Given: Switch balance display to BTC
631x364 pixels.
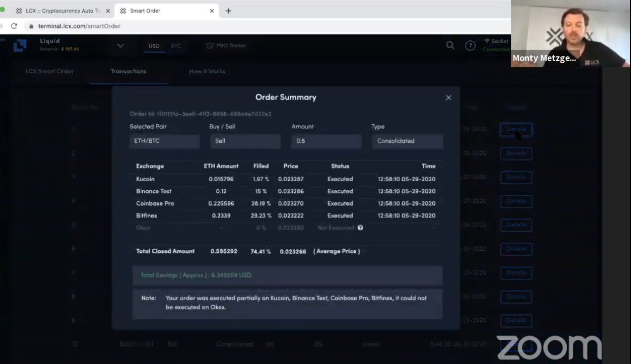Looking at the screenshot, I should [176, 45].
